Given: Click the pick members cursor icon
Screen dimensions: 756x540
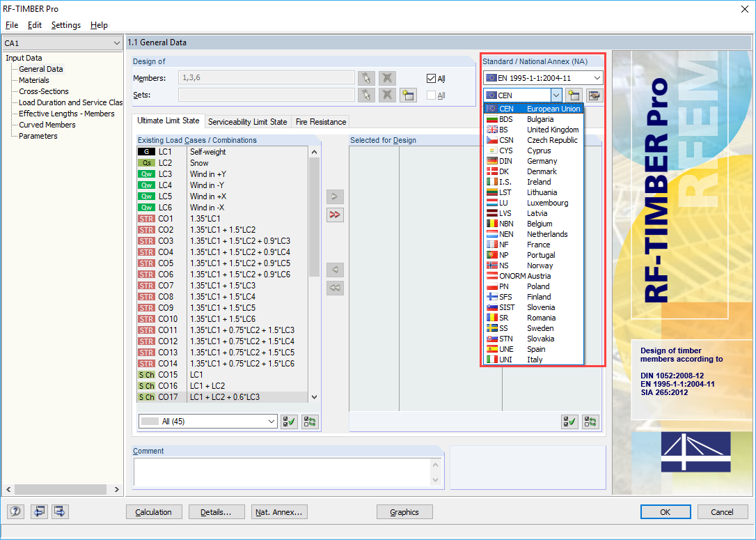Looking at the screenshot, I should (x=366, y=78).
